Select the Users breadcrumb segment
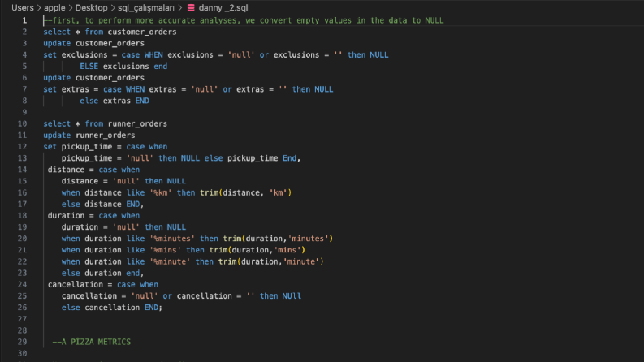This screenshot has height=362, width=644. coord(23,8)
